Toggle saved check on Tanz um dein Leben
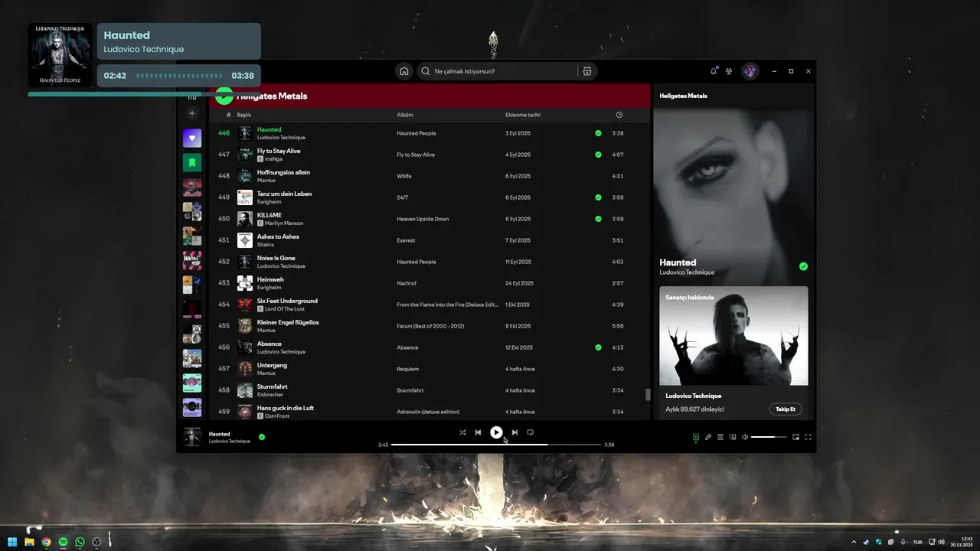 [x=599, y=197]
